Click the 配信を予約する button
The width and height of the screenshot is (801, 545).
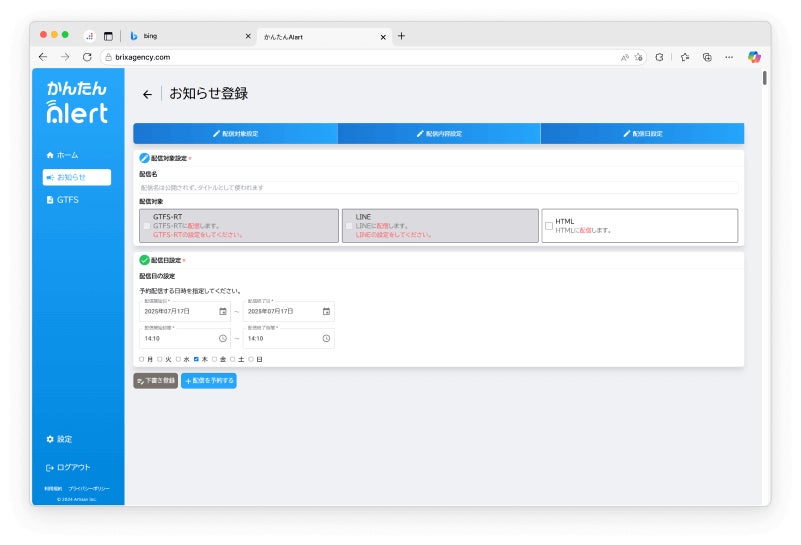[x=208, y=381]
